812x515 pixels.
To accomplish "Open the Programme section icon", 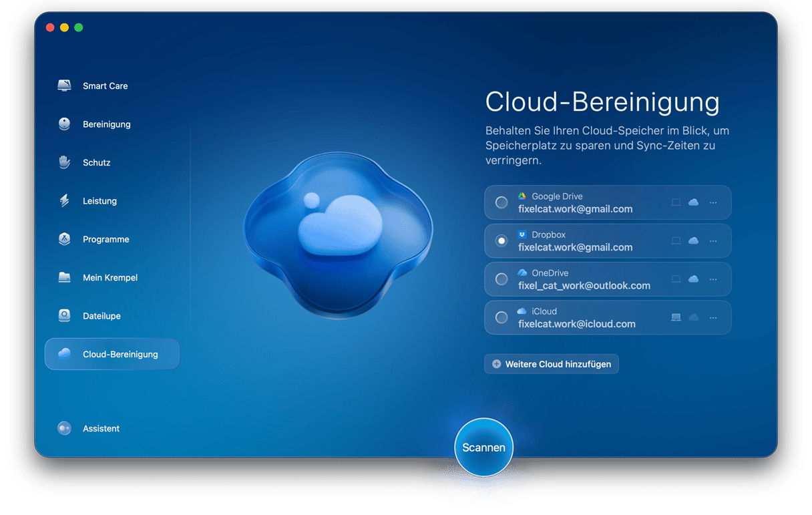I will (64, 239).
